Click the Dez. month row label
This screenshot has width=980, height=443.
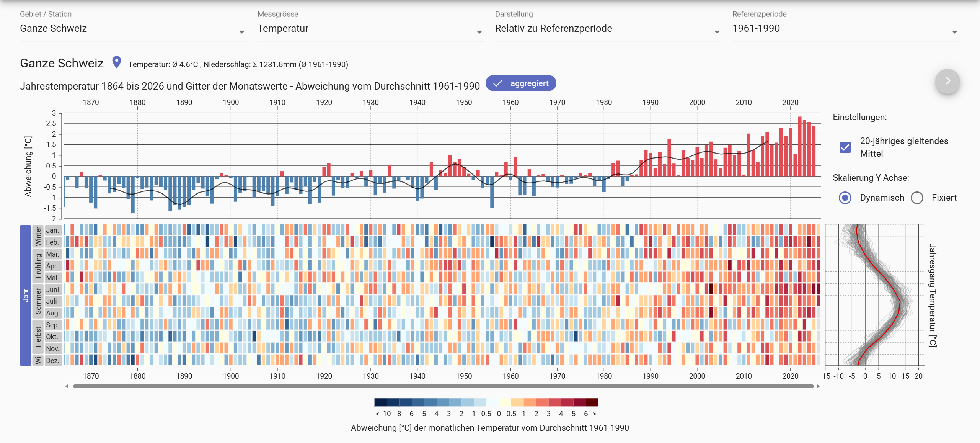53,361
